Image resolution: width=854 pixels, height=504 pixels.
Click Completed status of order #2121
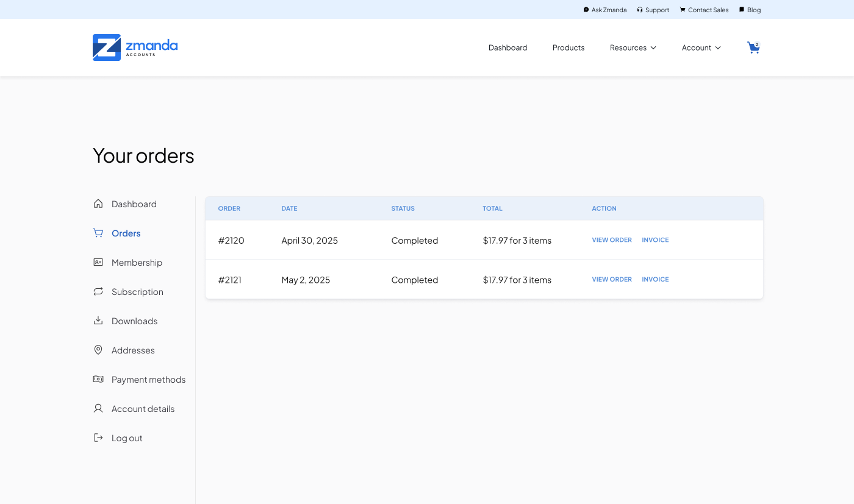415,280
